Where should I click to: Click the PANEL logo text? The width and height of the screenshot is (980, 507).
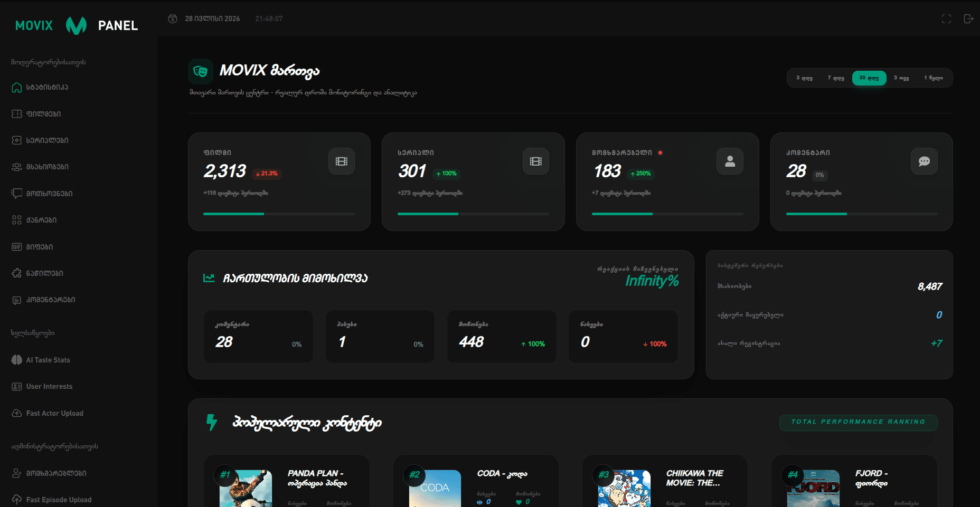click(118, 25)
